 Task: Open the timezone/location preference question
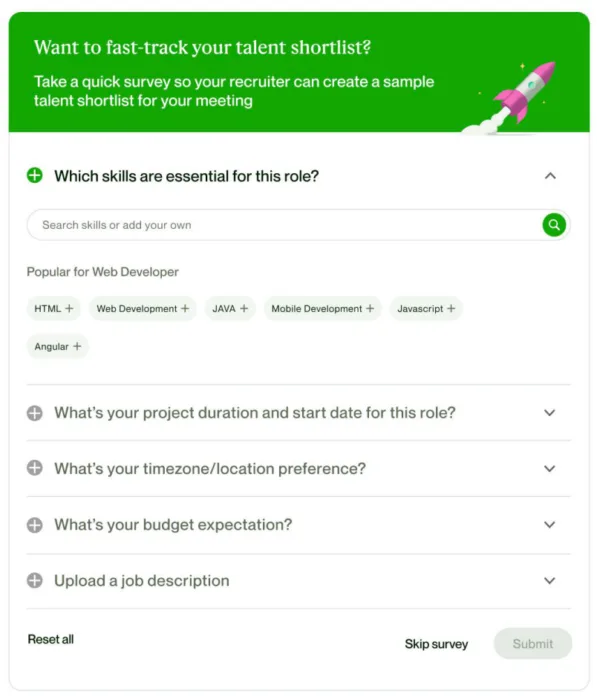(299, 468)
